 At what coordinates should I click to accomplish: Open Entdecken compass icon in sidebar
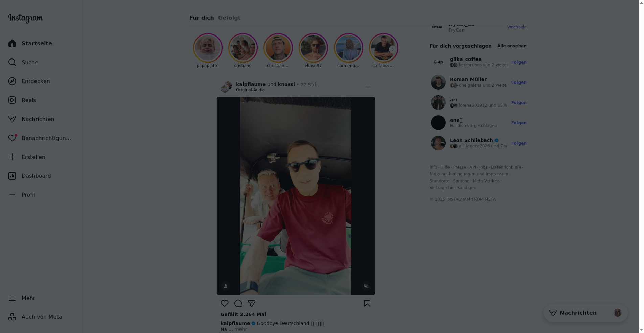[x=12, y=81]
